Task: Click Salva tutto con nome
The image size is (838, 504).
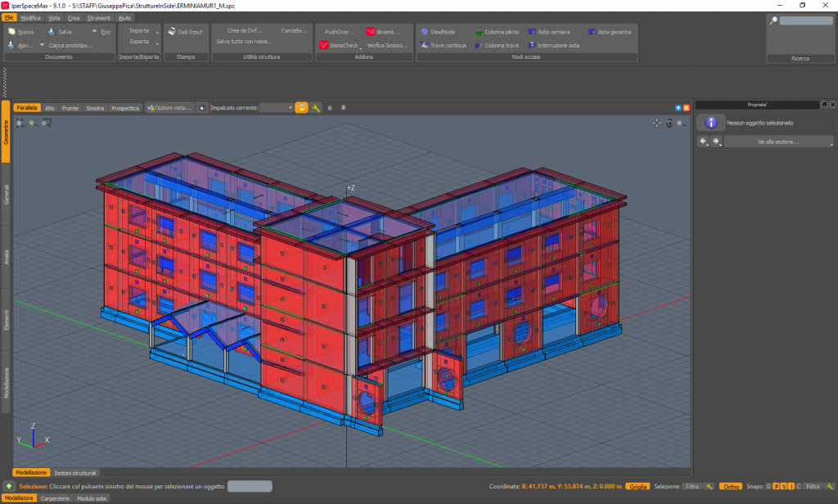Action: [245, 41]
